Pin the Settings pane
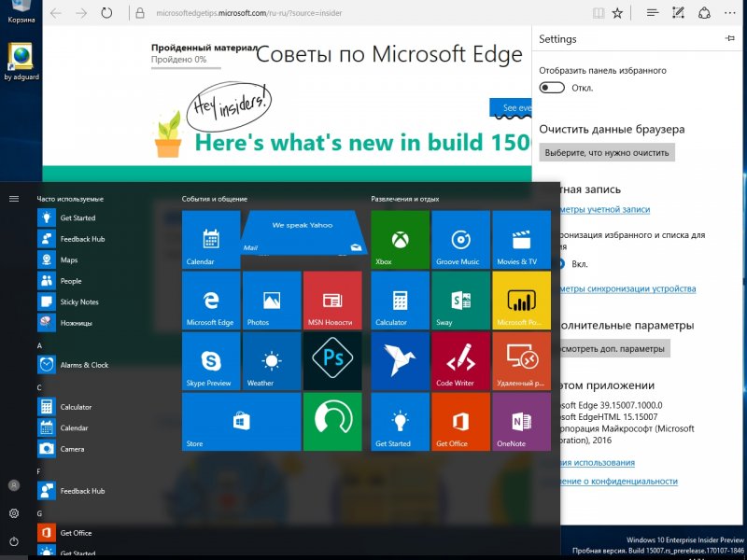The image size is (747, 560). pos(730,38)
